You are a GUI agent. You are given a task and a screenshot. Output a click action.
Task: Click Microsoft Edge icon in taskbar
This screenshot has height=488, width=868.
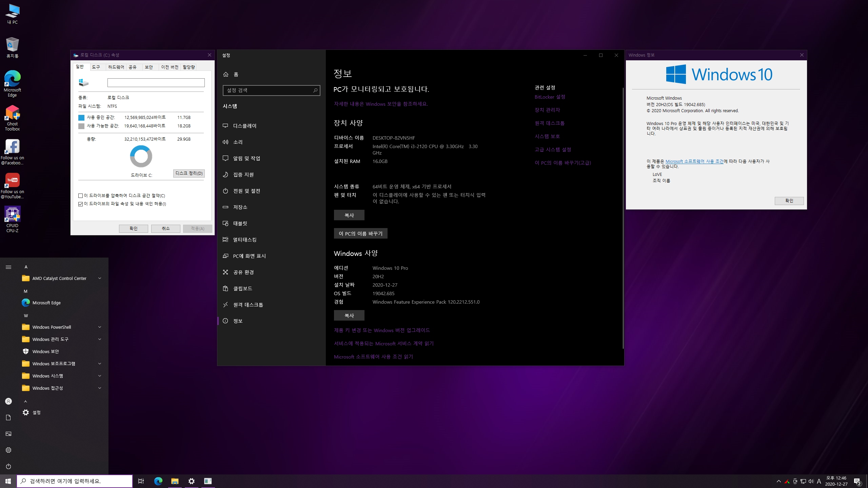(x=158, y=481)
